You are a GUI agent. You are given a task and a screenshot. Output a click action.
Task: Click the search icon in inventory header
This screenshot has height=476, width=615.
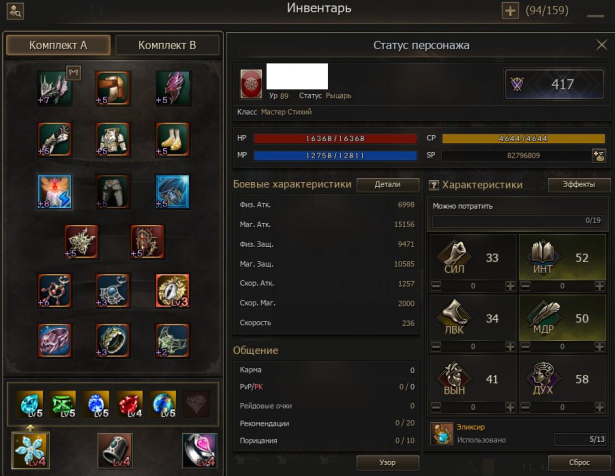(15, 11)
